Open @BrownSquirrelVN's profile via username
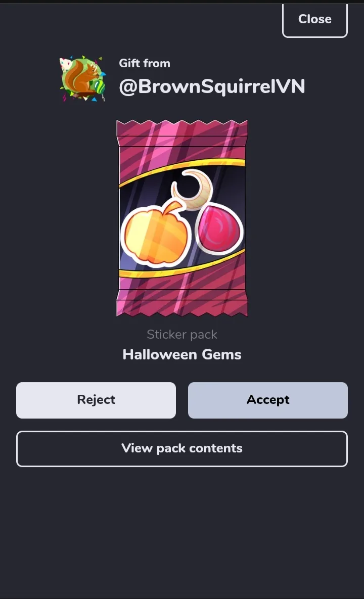The image size is (364, 599). [x=212, y=86]
